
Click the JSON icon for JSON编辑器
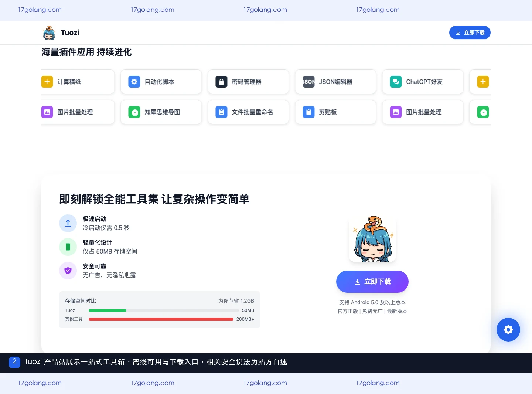point(308,82)
